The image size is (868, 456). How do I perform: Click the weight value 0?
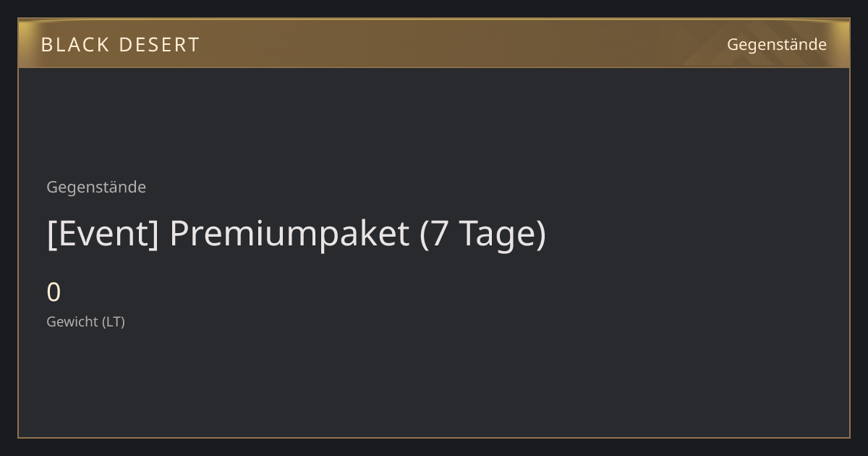click(x=54, y=292)
